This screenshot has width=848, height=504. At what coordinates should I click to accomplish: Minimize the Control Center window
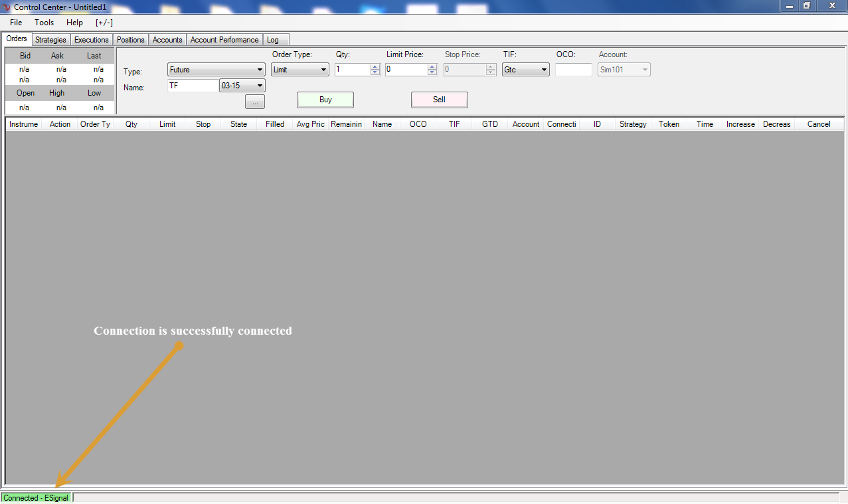790,6
